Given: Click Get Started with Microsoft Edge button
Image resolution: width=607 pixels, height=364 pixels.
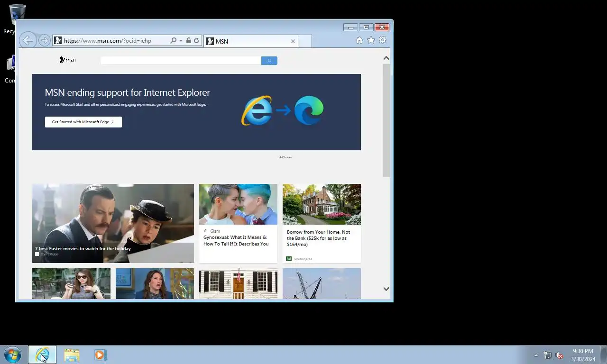Looking at the screenshot, I should [x=83, y=122].
